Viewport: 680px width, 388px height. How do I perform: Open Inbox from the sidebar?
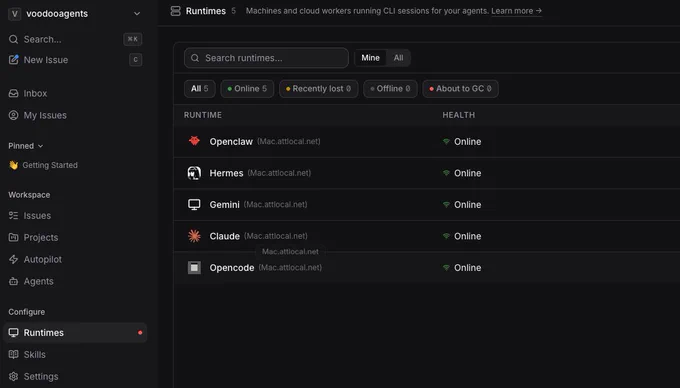[75, 93]
